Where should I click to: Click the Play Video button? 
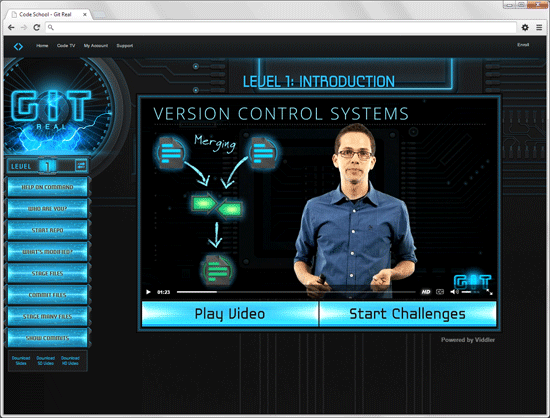click(x=230, y=314)
